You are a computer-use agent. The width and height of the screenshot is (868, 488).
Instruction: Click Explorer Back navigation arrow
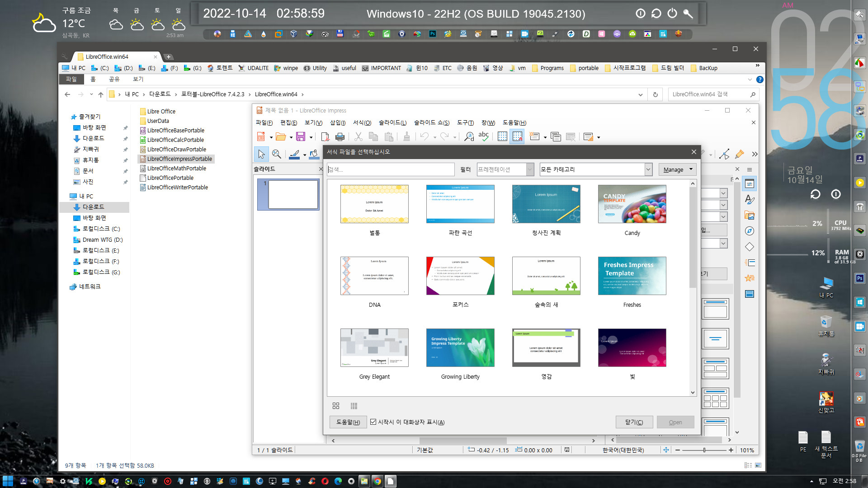(x=67, y=94)
